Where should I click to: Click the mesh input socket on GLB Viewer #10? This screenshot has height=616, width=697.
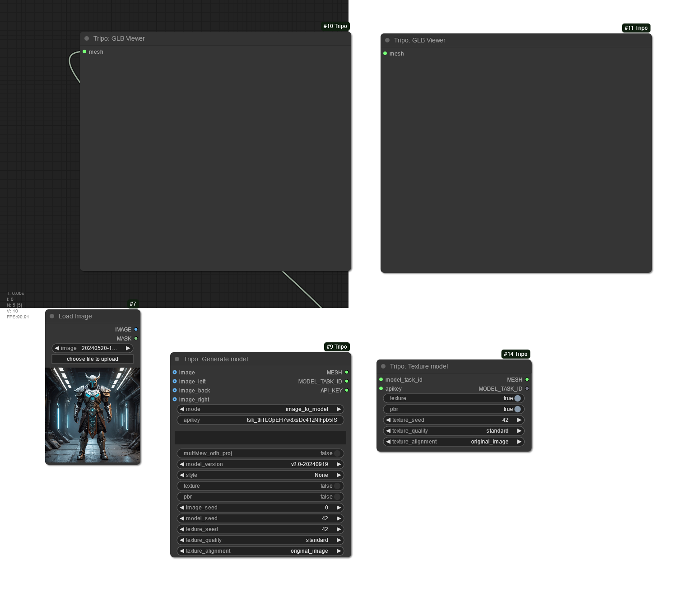84,51
